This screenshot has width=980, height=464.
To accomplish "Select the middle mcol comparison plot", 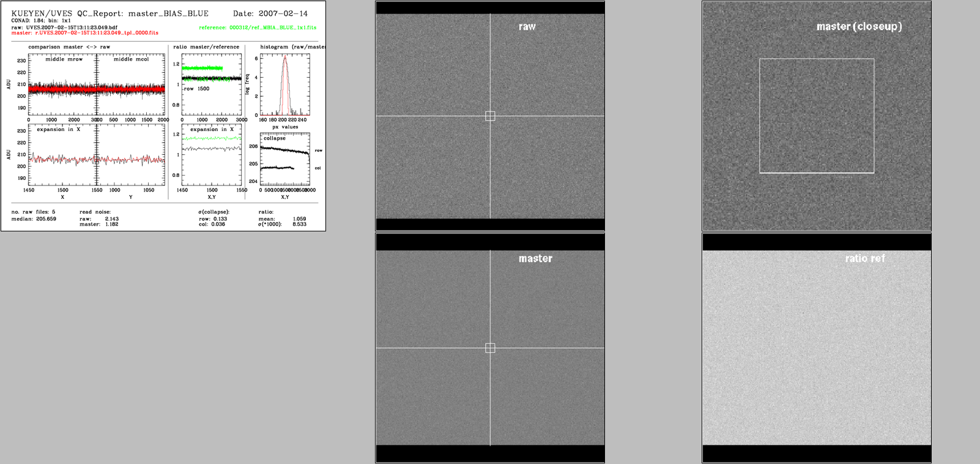I will [x=131, y=84].
